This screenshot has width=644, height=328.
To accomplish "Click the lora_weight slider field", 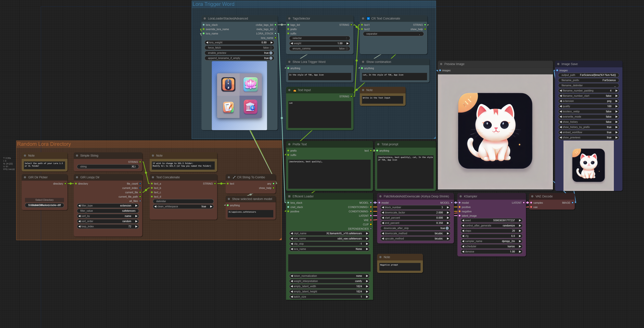I will click(239, 43).
